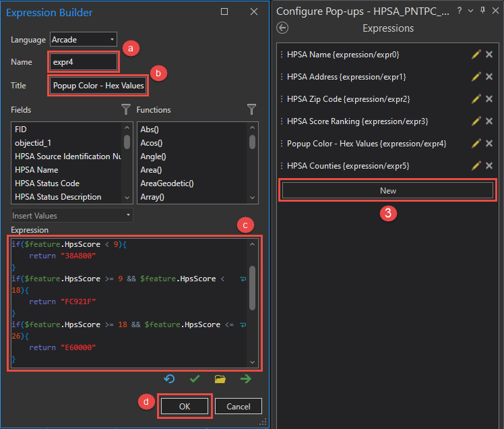Click the Expression editor scroll-down arrow
504x429 pixels.
[252, 362]
